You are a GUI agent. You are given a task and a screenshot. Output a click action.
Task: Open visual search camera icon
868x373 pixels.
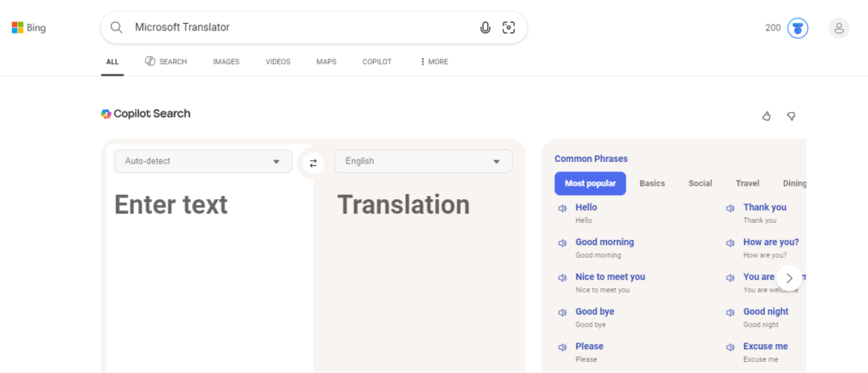pos(509,27)
